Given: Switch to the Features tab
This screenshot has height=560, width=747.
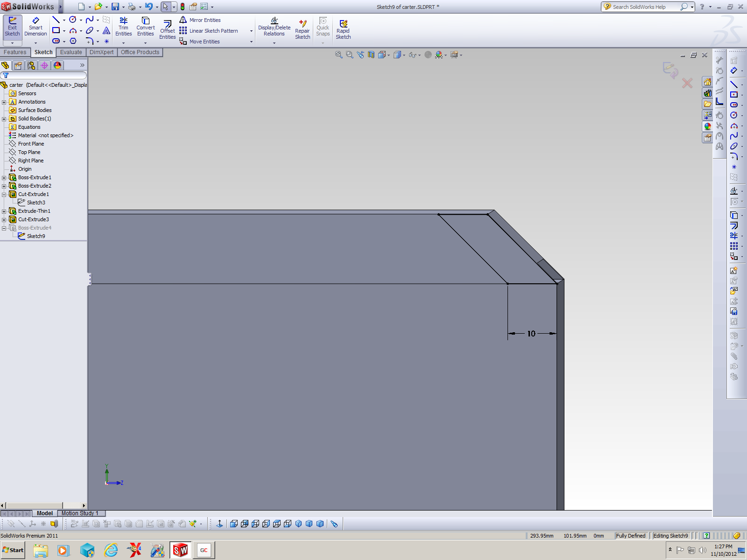Looking at the screenshot, I should (15, 52).
